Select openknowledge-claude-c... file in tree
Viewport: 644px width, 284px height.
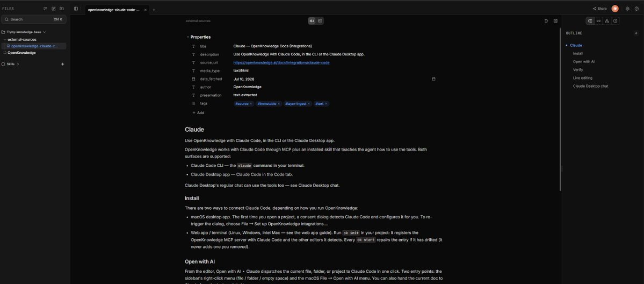coord(34,46)
